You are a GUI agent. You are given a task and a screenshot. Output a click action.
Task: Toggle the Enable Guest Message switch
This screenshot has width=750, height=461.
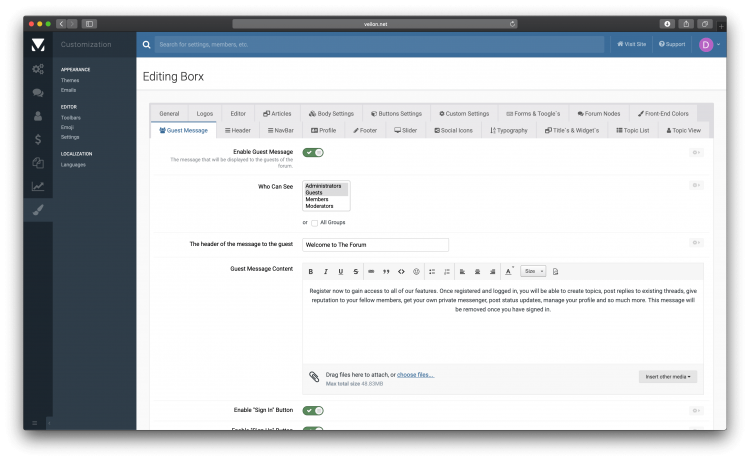tap(313, 153)
